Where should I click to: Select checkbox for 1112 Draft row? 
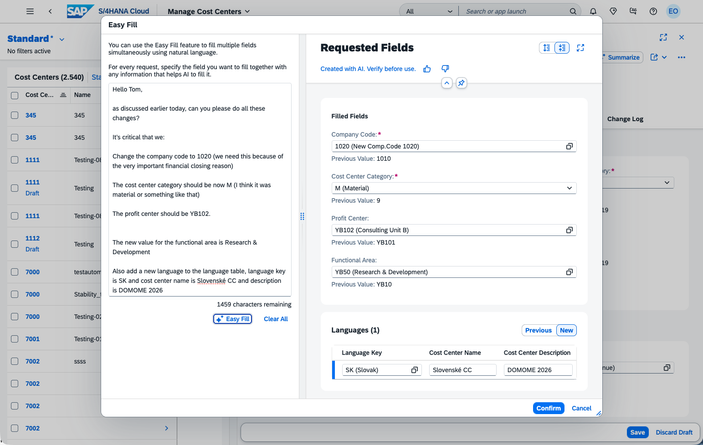click(x=15, y=244)
